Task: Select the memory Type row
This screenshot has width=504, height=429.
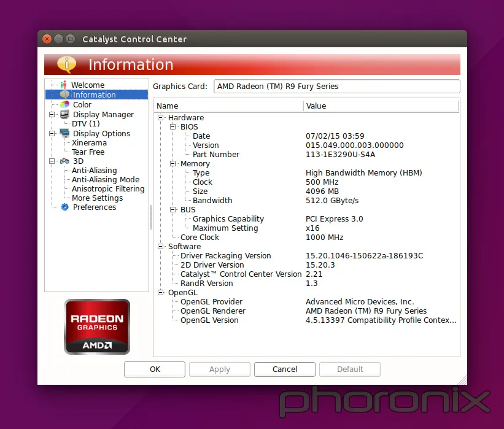Action: point(307,173)
